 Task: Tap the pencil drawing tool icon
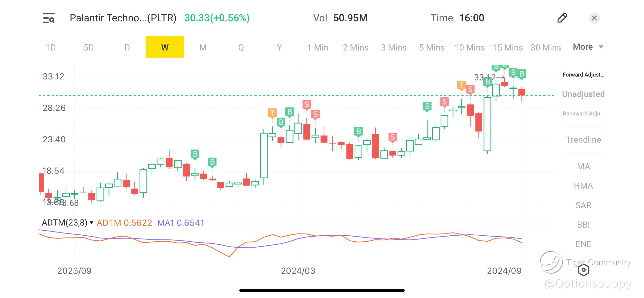coord(562,18)
